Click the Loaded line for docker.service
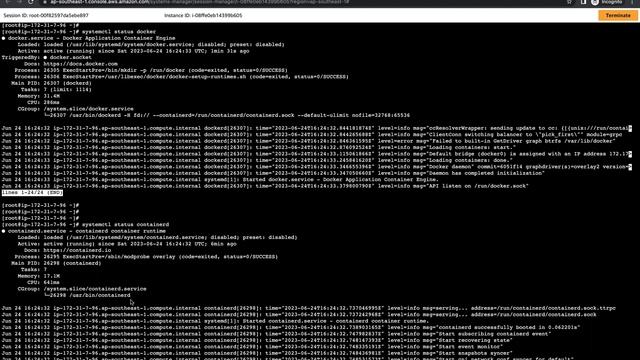The height and width of the screenshot is (360, 640). click(x=151, y=45)
